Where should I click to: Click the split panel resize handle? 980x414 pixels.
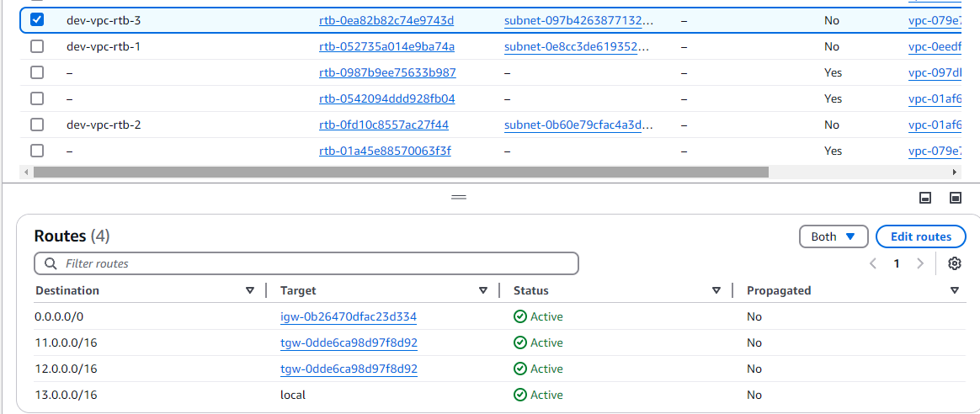pos(459,197)
